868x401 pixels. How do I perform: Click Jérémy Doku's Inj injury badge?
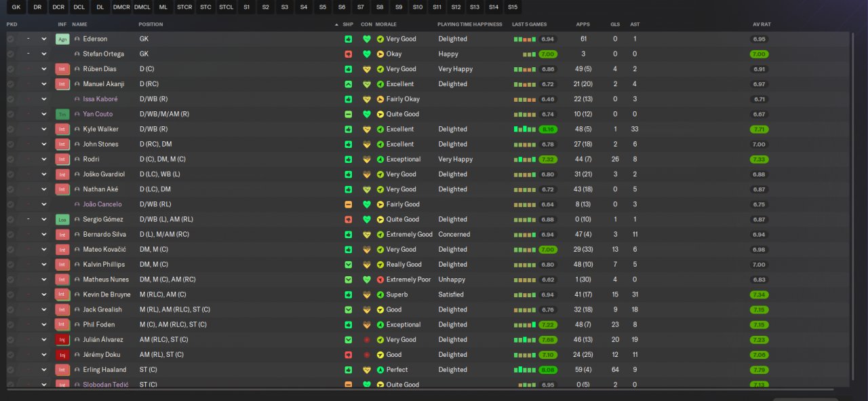[x=62, y=355]
